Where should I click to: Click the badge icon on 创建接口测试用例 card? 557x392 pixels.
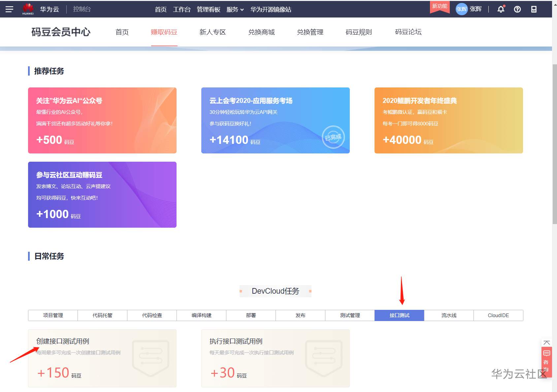click(150, 359)
